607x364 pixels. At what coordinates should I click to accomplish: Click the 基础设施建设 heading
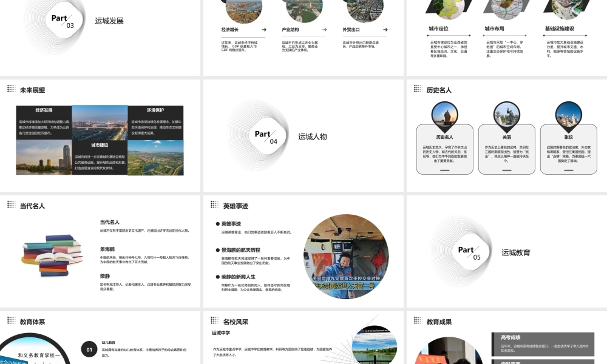point(560,29)
